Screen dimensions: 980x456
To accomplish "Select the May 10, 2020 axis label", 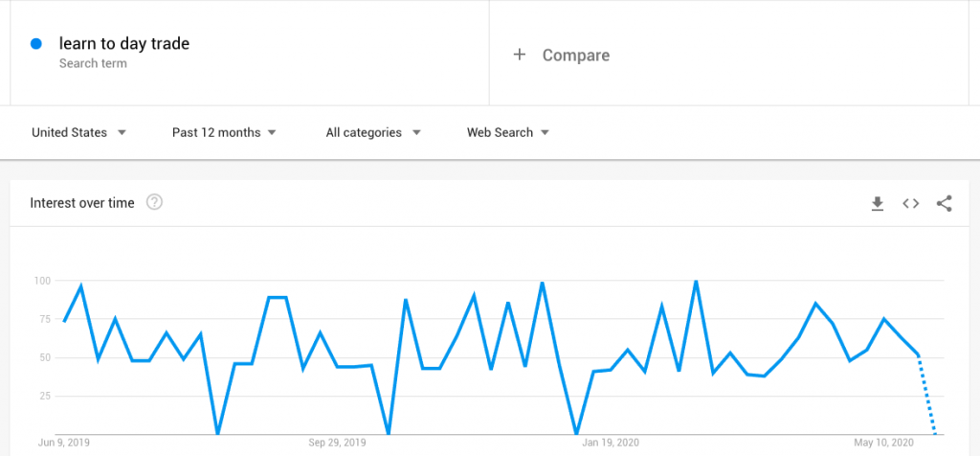I will (883, 443).
